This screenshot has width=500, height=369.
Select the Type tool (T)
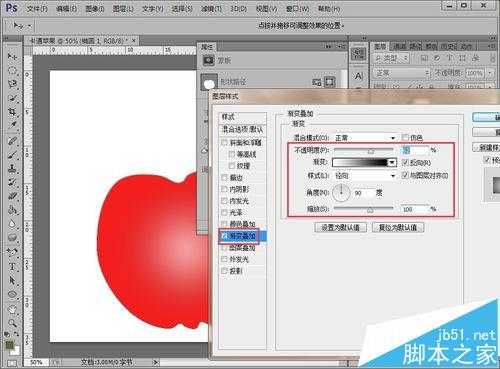point(12,267)
